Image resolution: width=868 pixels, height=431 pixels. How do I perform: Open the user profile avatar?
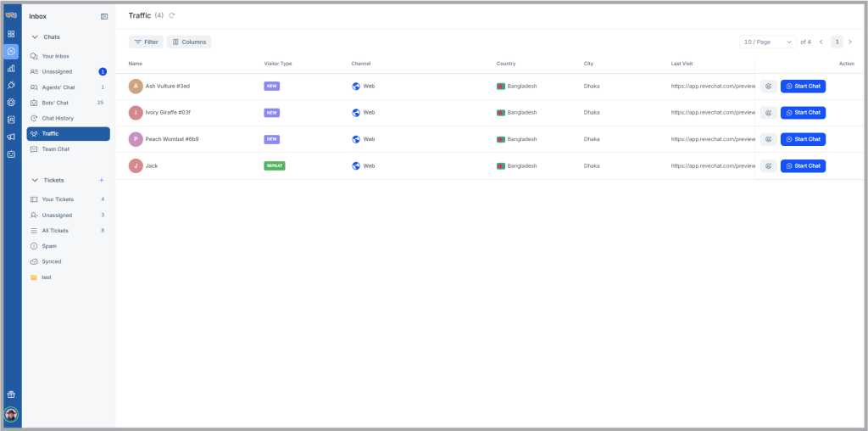click(x=11, y=414)
